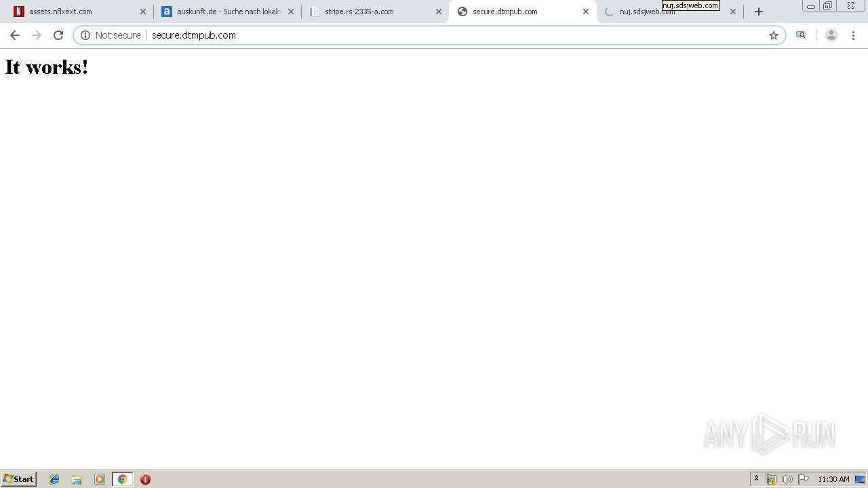Restore down the Chrome window

coord(828,6)
